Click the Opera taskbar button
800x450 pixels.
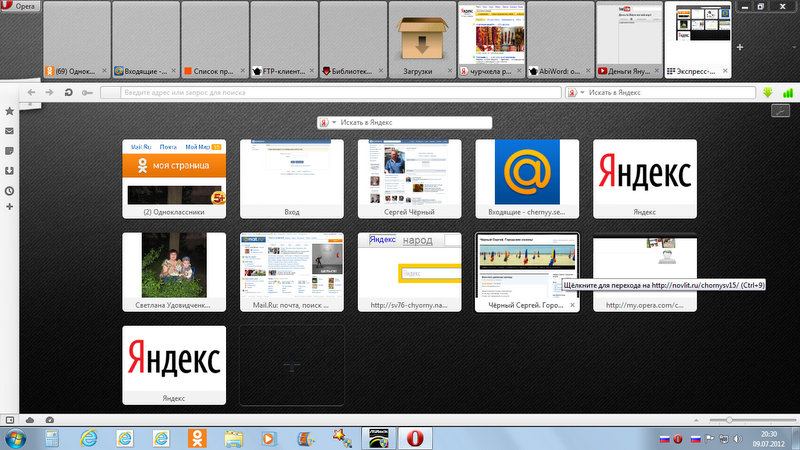tap(415, 438)
